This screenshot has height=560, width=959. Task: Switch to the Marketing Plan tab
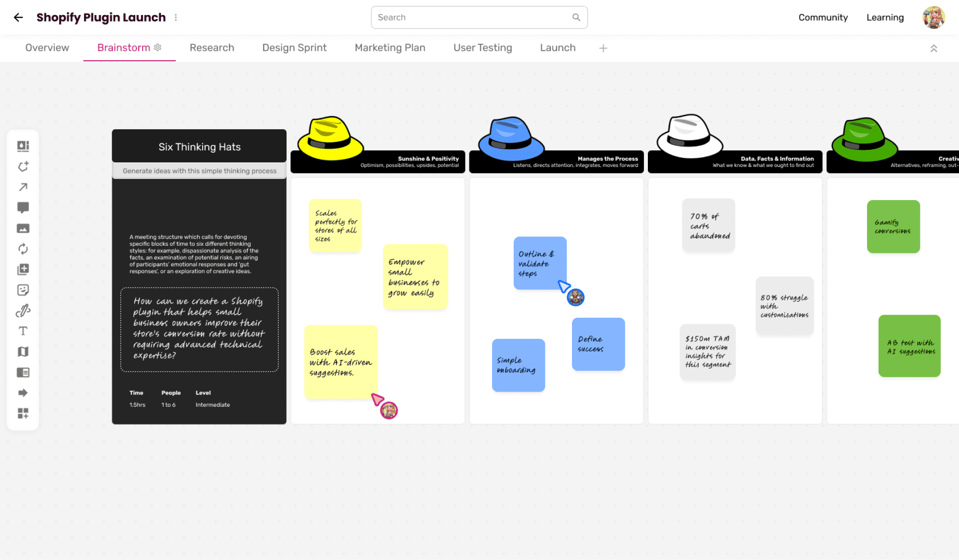[390, 48]
